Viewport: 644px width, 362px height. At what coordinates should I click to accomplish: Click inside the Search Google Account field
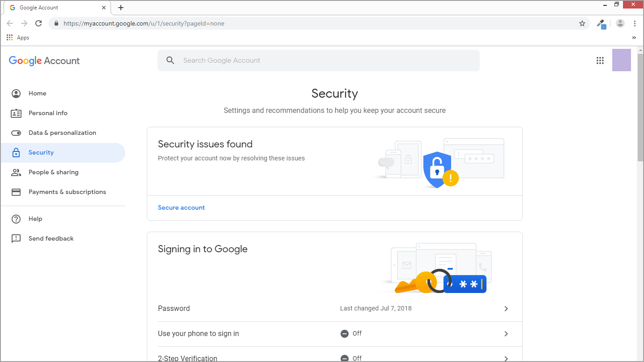coord(319,60)
